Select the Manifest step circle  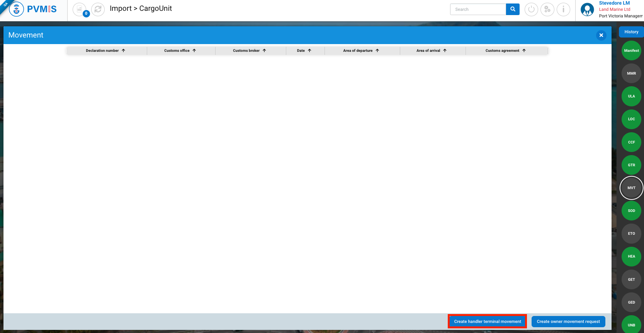tap(631, 51)
